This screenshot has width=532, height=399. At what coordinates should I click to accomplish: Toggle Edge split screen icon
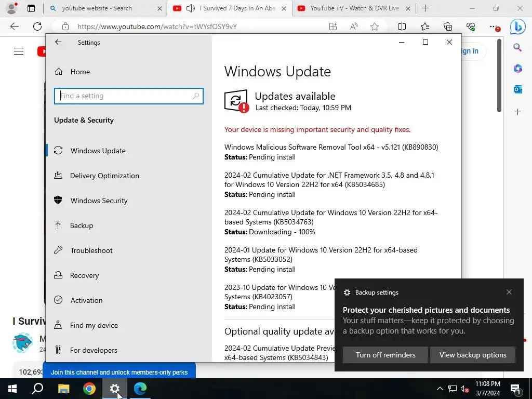402,26
